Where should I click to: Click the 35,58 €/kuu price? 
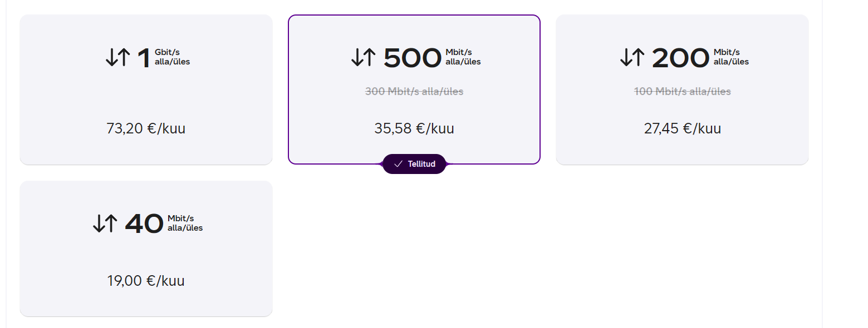[414, 129]
